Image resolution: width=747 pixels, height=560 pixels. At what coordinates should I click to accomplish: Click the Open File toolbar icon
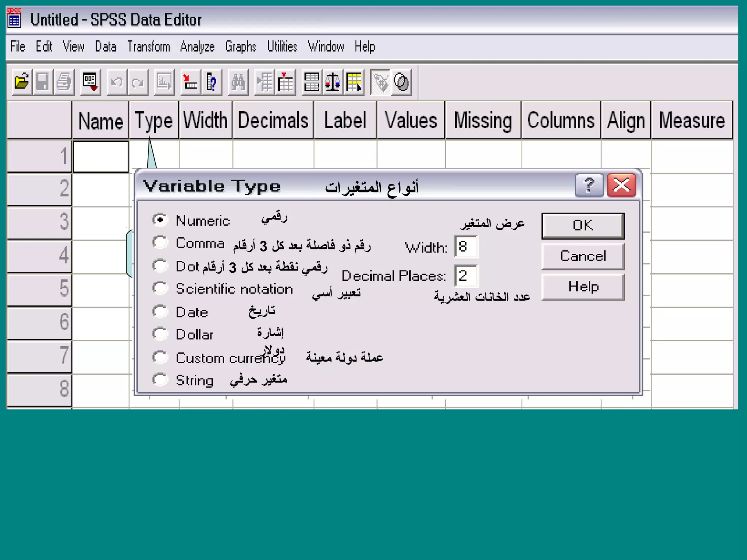pyautogui.click(x=22, y=82)
